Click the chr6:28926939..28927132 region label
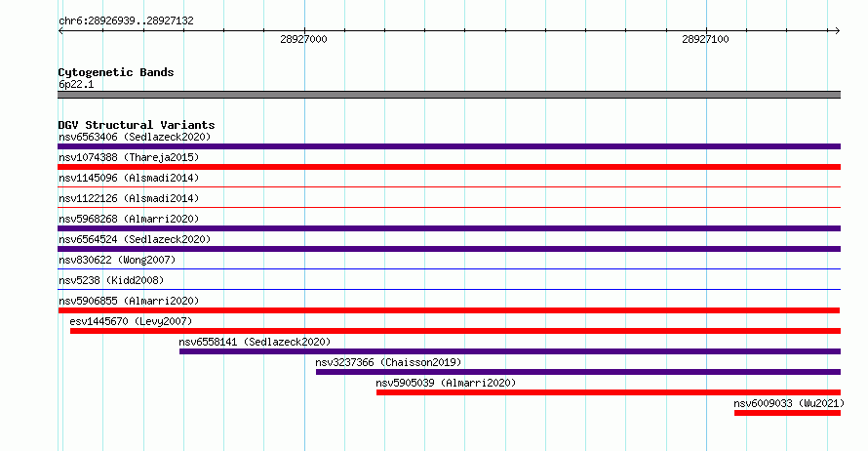The height and width of the screenshot is (451, 868). point(126,20)
